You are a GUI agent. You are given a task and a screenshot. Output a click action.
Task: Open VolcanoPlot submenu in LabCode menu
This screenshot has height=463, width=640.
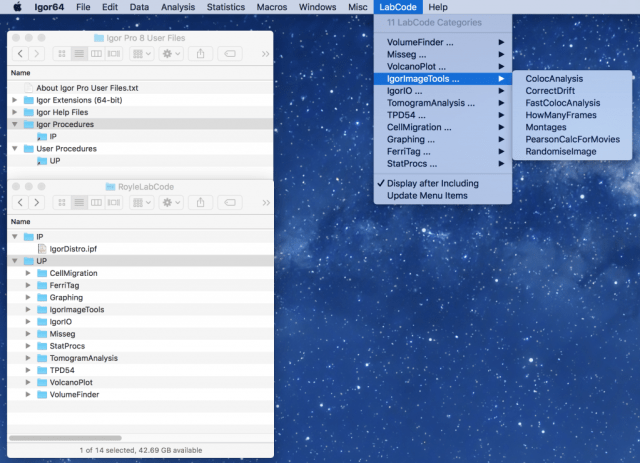pyautogui.click(x=443, y=66)
